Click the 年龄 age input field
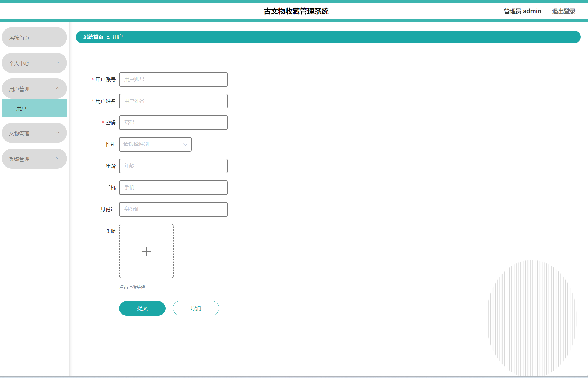588x378 pixels. pos(173,166)
